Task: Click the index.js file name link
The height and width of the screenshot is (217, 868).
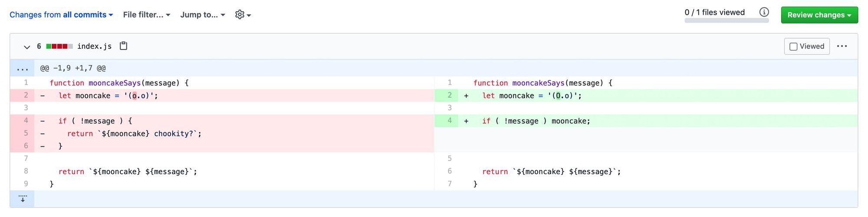Action: tap(94, 46)
